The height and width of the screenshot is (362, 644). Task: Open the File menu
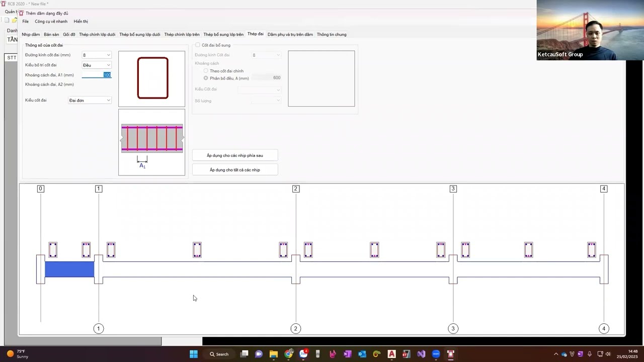click(25, 21)
